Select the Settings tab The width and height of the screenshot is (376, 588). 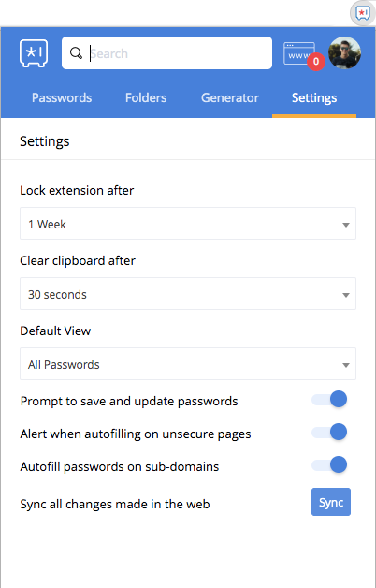(314, 98)
